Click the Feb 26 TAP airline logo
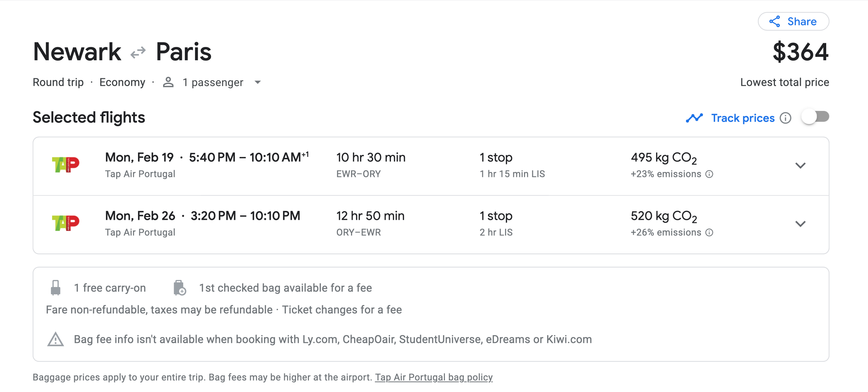 [x=66, y=223]
